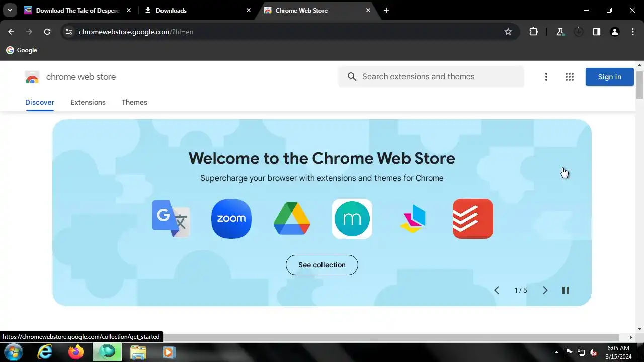The image size is (644, 362).
Task: Launch Internet Explorer from taskbar
Action: [45, 352]
